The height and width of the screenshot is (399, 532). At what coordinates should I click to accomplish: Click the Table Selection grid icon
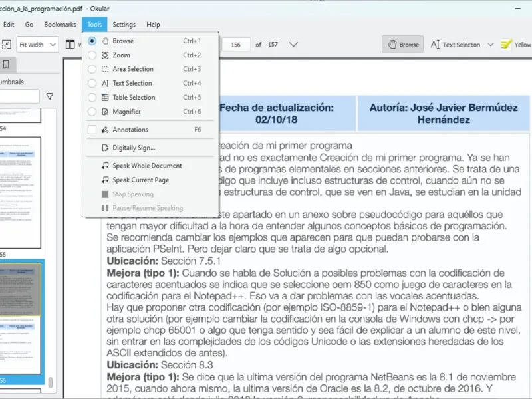[105, 98]
